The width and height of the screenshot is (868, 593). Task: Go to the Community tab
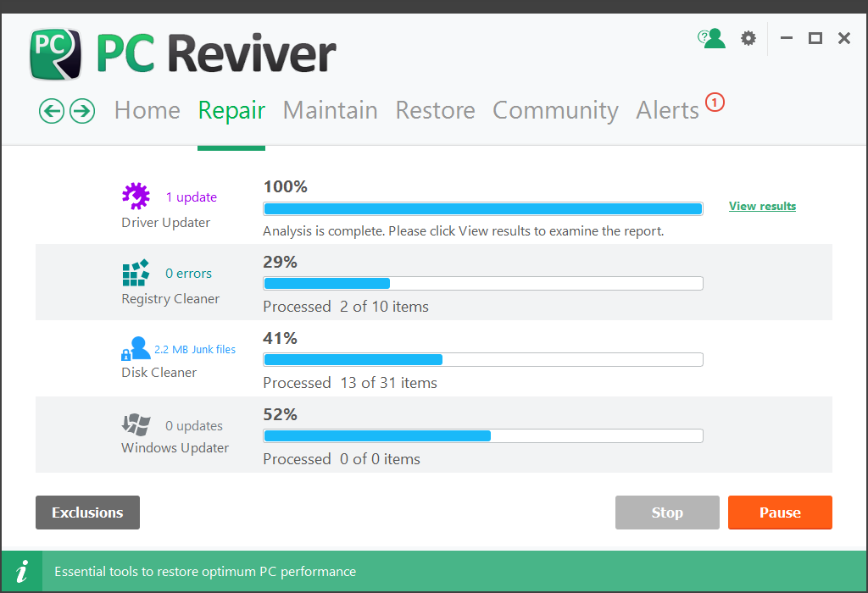pos(555,111)
